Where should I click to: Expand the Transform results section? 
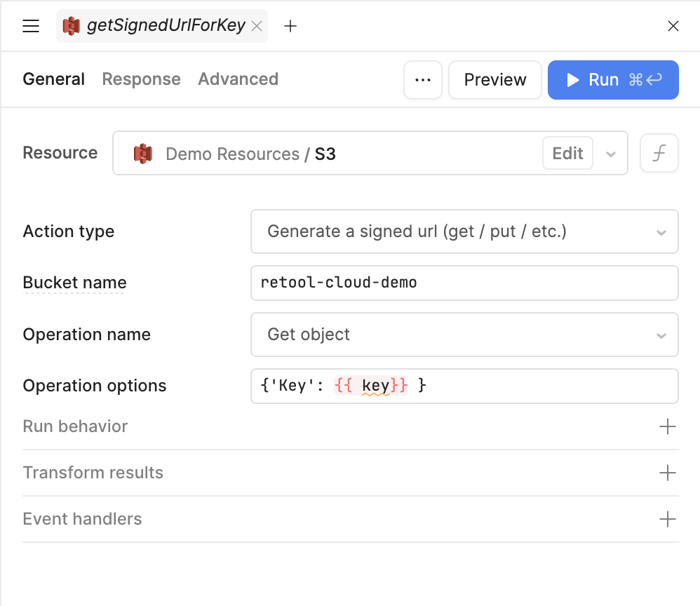(667, 473)
